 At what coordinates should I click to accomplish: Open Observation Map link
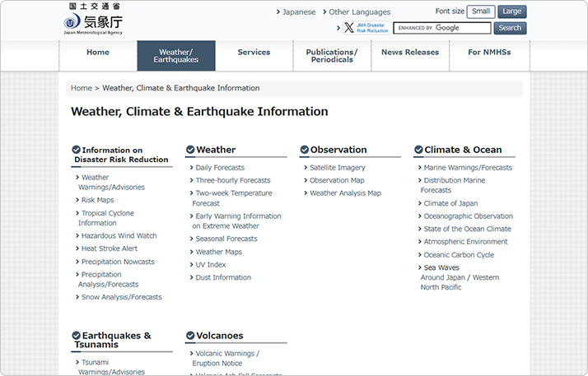[x=337, y=180]
